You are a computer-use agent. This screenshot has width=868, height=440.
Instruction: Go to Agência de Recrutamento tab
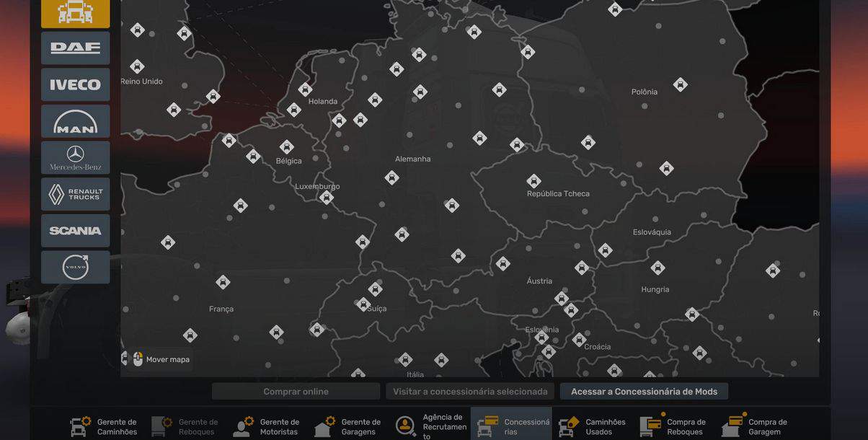[x=430, y=426]
